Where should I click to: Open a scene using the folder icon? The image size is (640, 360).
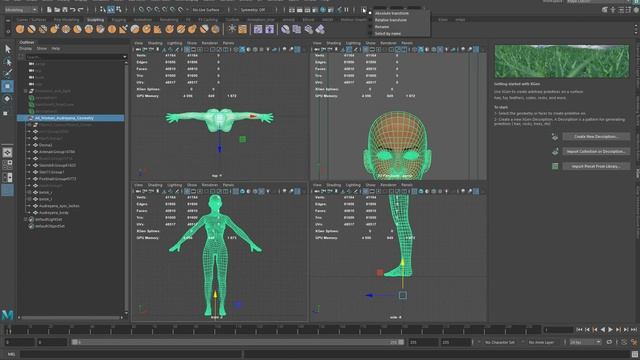click(x=57, y=9)
